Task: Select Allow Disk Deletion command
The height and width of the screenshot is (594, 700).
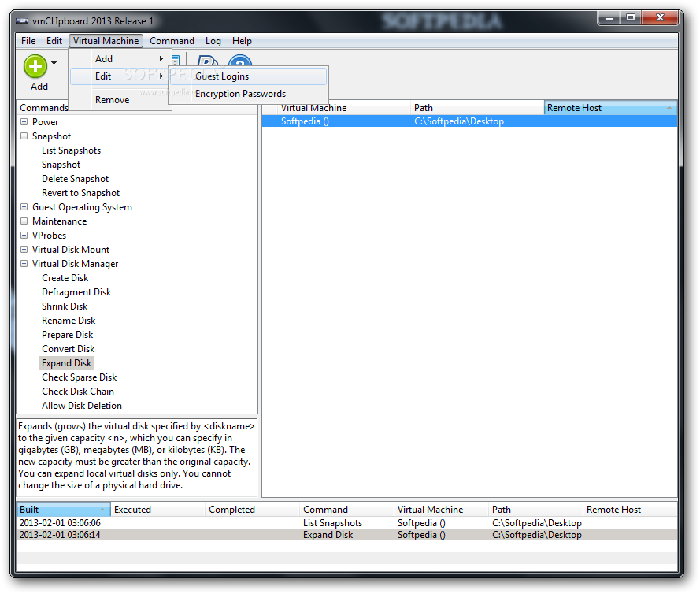Action: 82,406
